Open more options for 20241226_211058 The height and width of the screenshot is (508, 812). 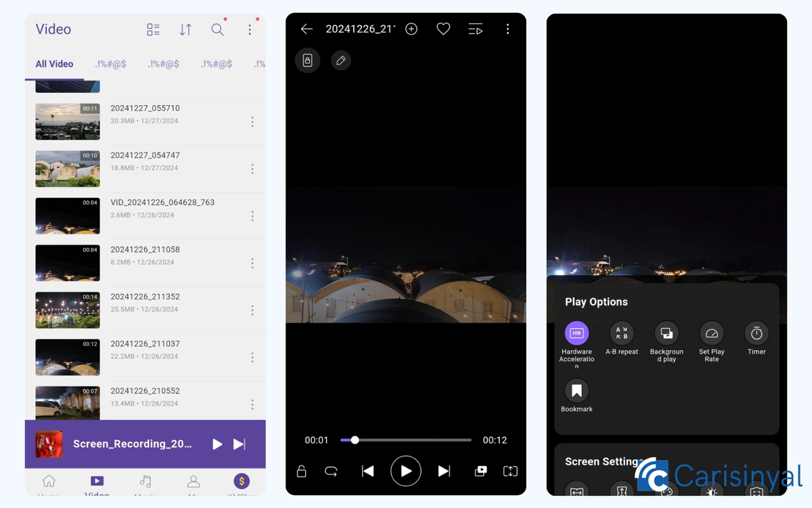click(x=252, y=263)
